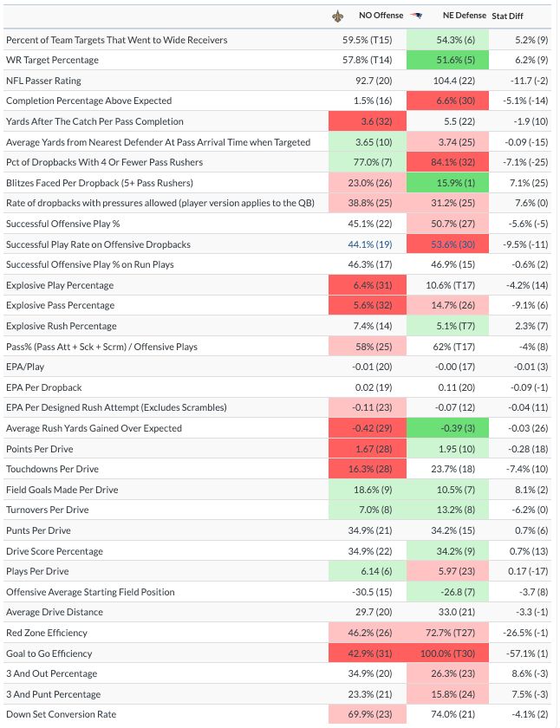The width and height of the screenshot is (560, 728).
Task: Click the Saints fleur-de-lis logo
Action: (339, 16)
